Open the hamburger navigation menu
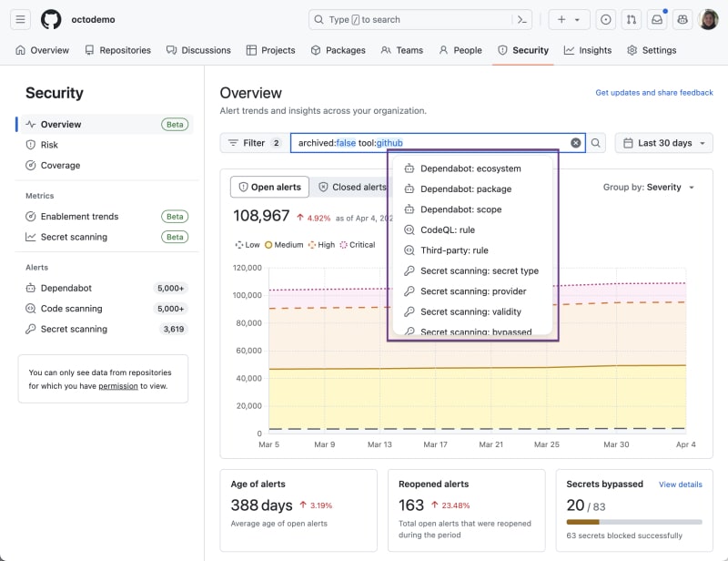This screenshot has height=561, width=728. tap(22, 19)
